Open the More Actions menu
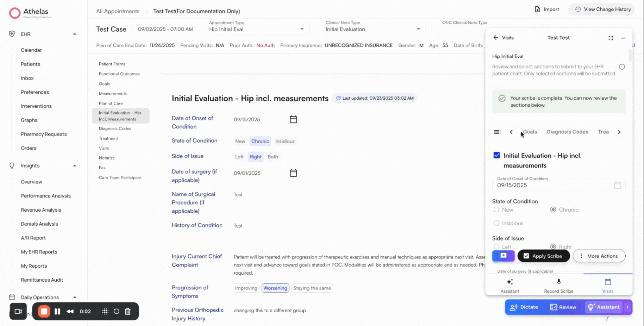 599,256
